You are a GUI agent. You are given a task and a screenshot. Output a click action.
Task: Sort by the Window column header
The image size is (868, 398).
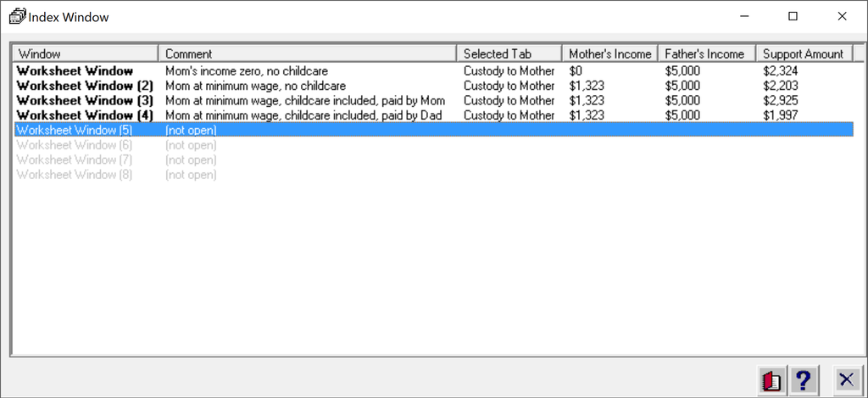[85, 53]
